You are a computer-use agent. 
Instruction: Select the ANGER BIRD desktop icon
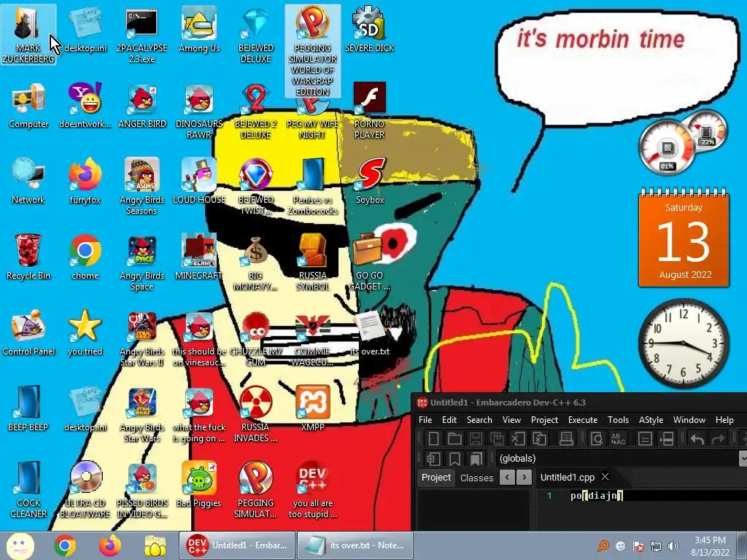coord(142,107)
